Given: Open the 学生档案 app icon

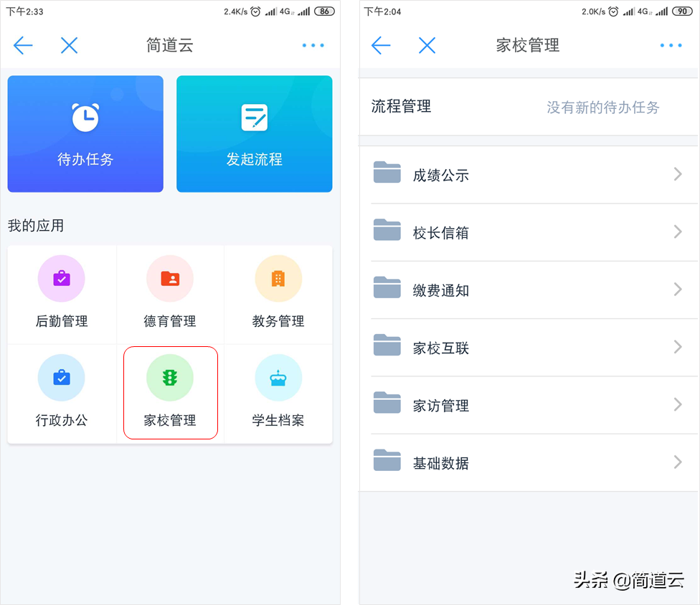Looking at the screenshot, I should [278, 378].
